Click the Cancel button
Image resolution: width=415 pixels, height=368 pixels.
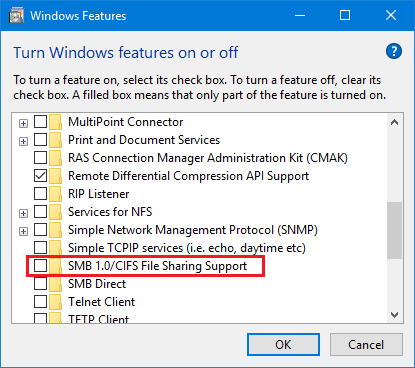click(366, 345)
